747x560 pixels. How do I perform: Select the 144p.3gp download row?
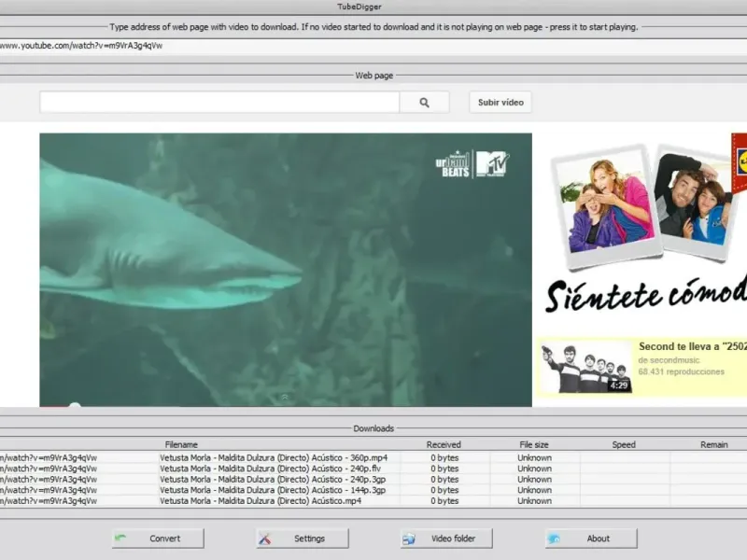point(273,490)
